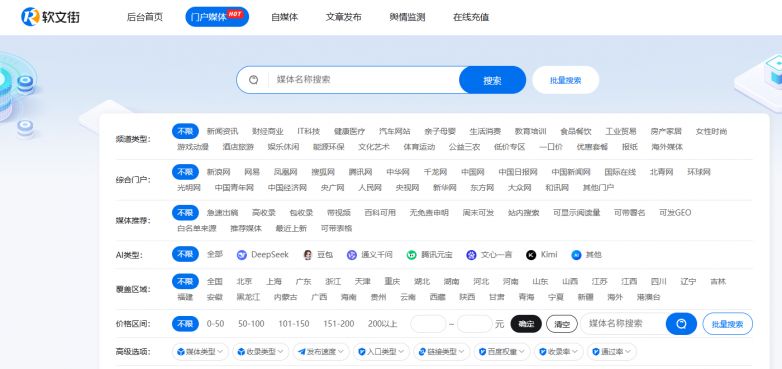782x369 pixels.
Task: Go to 后台首页 in top navigation
Action: click(145, 17)
